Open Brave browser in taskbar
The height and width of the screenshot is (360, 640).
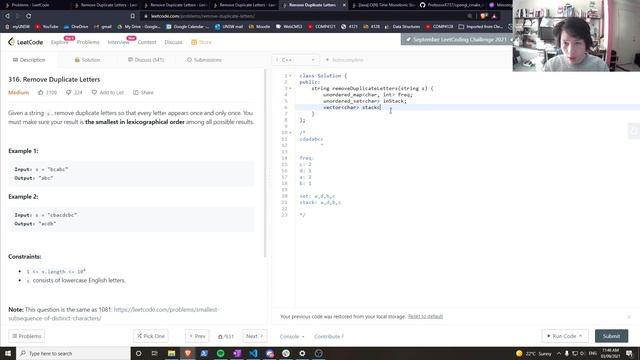click(x=188, y=353)
